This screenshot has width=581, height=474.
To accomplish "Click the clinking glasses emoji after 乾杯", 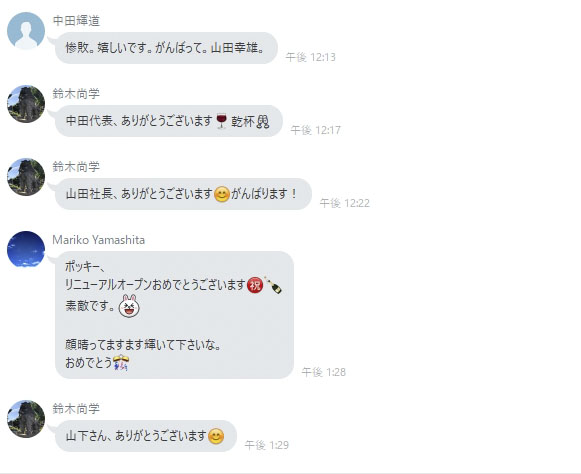I will (263, 121).
